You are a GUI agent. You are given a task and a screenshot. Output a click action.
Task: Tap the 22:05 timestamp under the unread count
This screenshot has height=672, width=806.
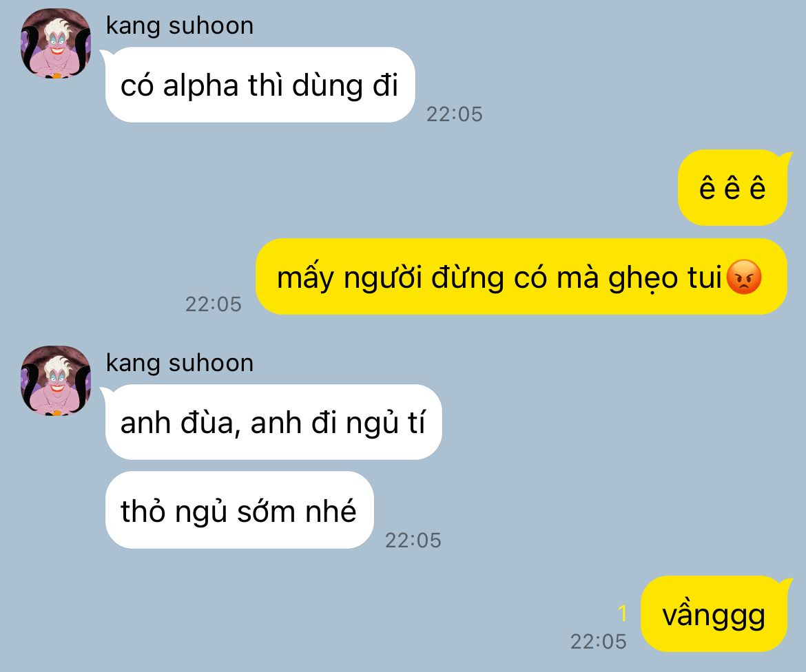[x=599, y=641]
